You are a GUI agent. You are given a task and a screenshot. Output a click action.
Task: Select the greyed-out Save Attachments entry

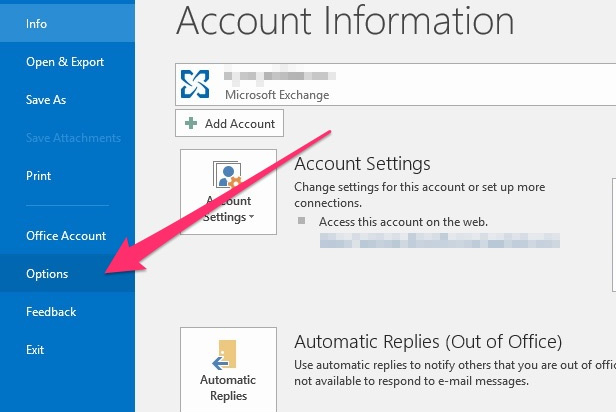pyautogui.click(x=73, y=138)
